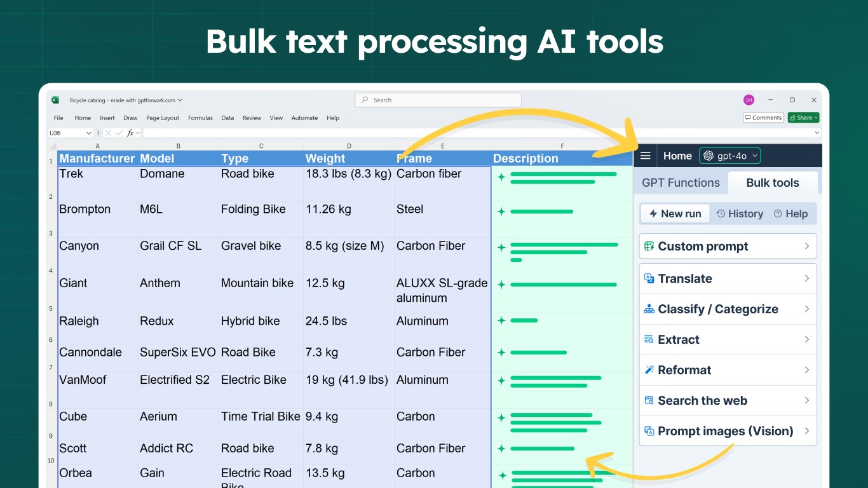868x488 pixels.
Task: Select the "Addict RC" cell
Action: point(179,452)
